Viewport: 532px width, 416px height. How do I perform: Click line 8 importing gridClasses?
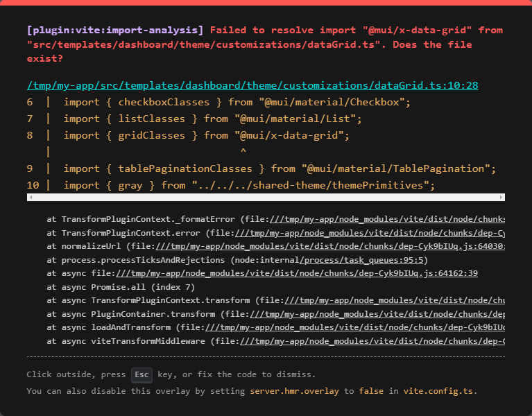[x=188, y=136]
